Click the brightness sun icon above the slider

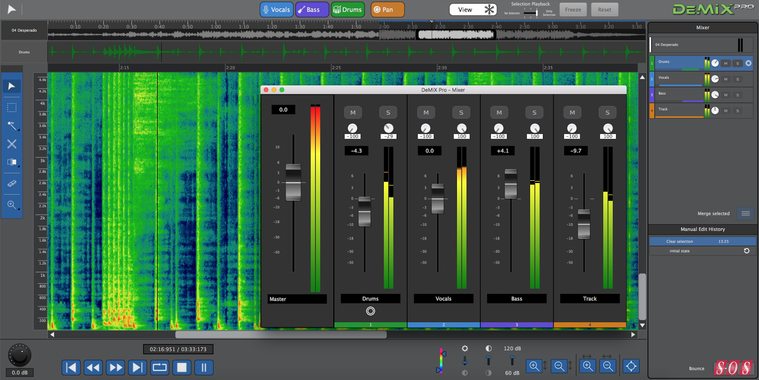click(465, 349)
